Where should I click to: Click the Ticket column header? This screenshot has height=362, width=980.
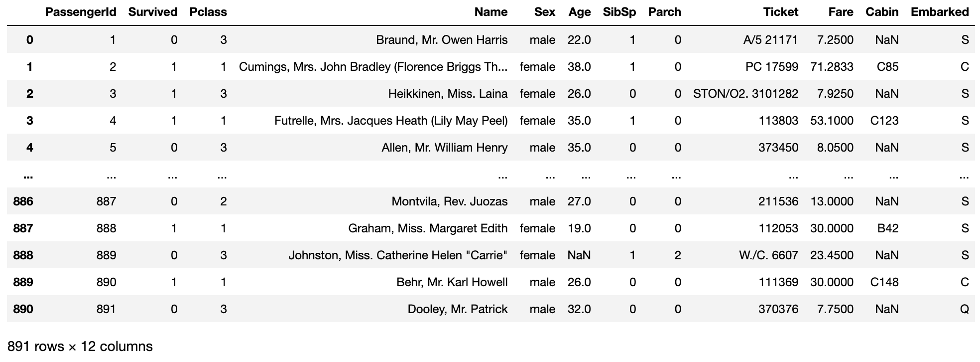coord(780,12)
